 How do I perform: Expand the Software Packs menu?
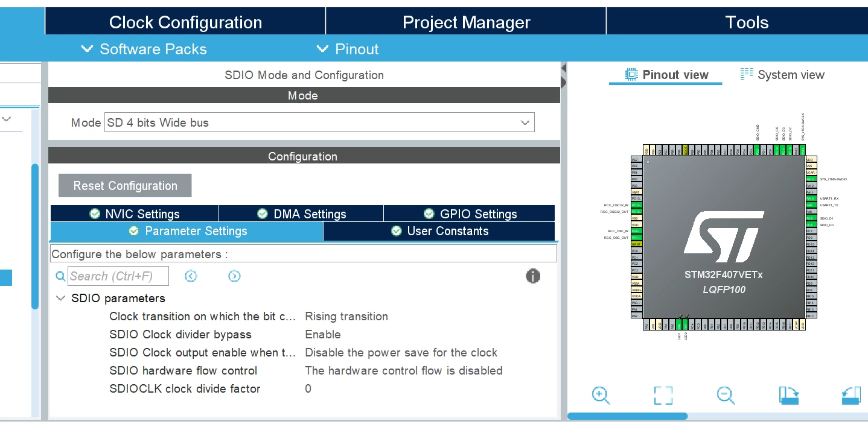[x=144, y=49]
